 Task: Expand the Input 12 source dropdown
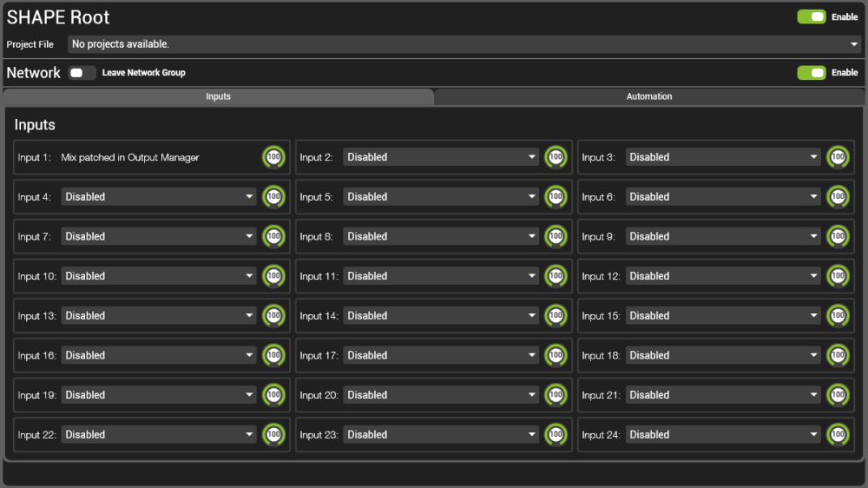724,276
